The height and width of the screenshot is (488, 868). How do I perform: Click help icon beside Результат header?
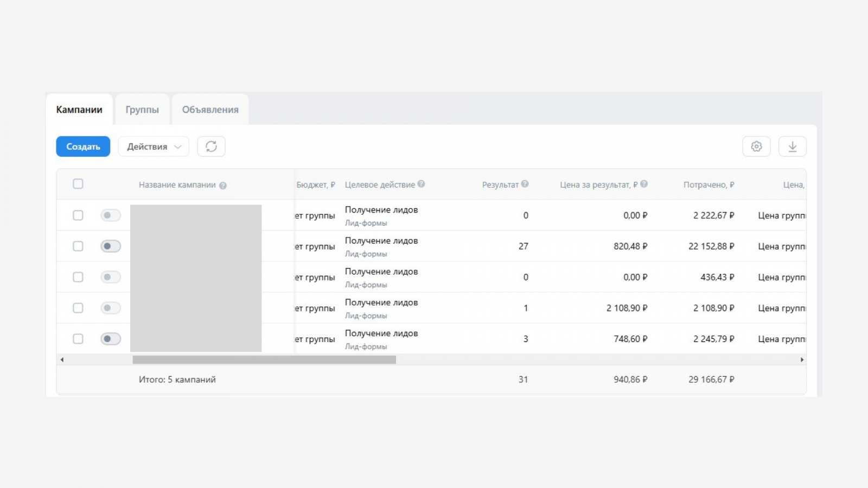[525, 184]
